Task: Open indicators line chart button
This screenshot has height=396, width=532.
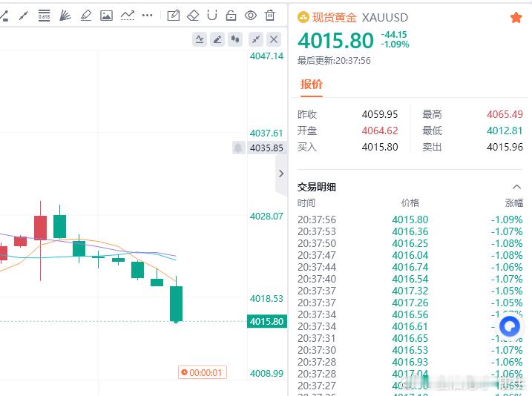Action: (200, 39)
